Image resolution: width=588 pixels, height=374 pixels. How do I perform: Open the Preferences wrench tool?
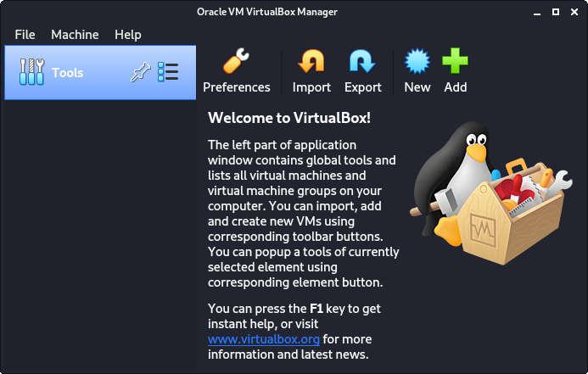(236, 71)
